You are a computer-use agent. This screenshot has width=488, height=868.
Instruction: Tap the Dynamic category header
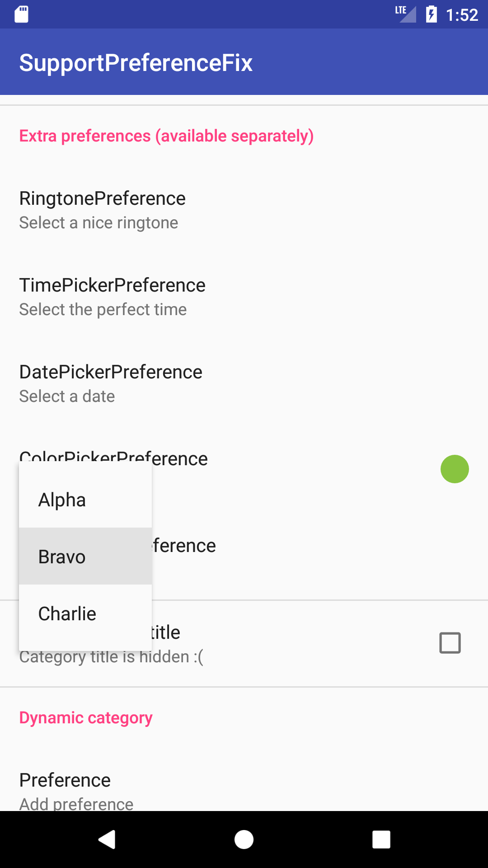coord(86,717)
